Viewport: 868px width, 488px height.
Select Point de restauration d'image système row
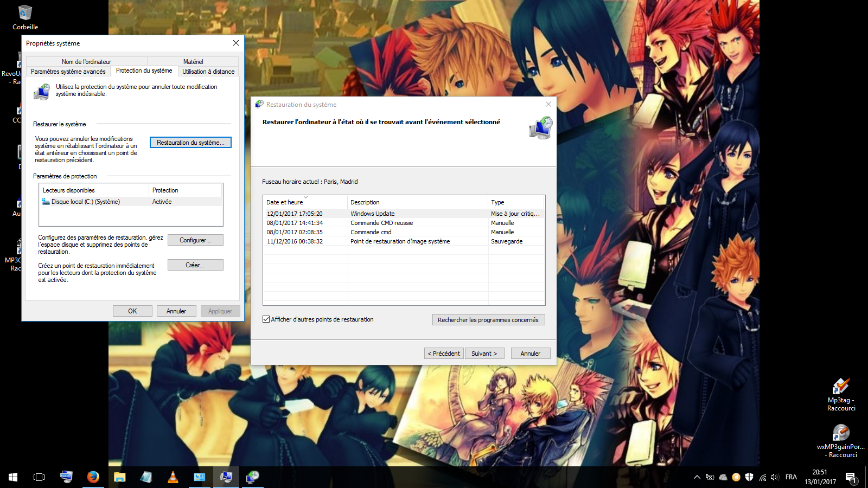click(x=404, y=241)
